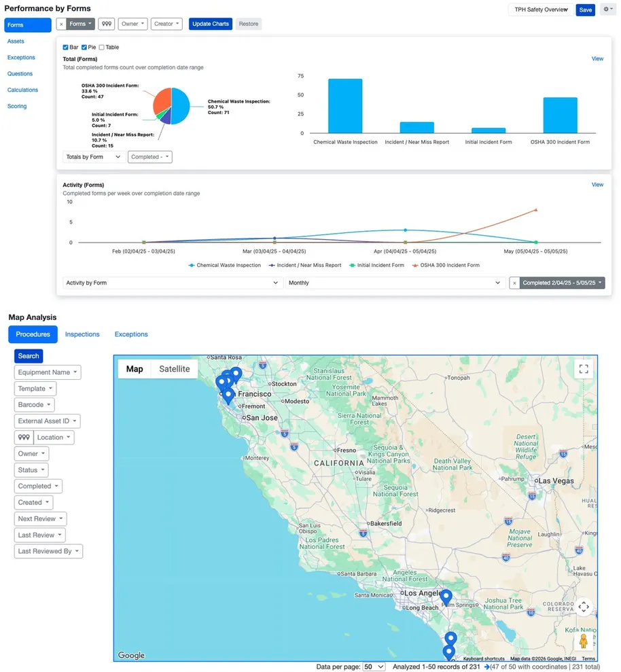Clear the Completed date range filter x
This screenshot has width=621, height=672.
514,283
